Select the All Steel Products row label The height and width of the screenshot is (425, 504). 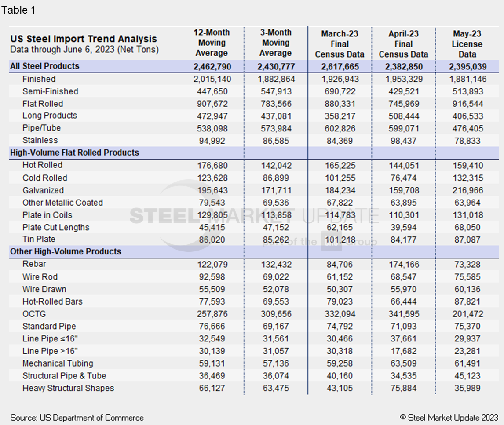pyautogui.click(x=44, y=66)
